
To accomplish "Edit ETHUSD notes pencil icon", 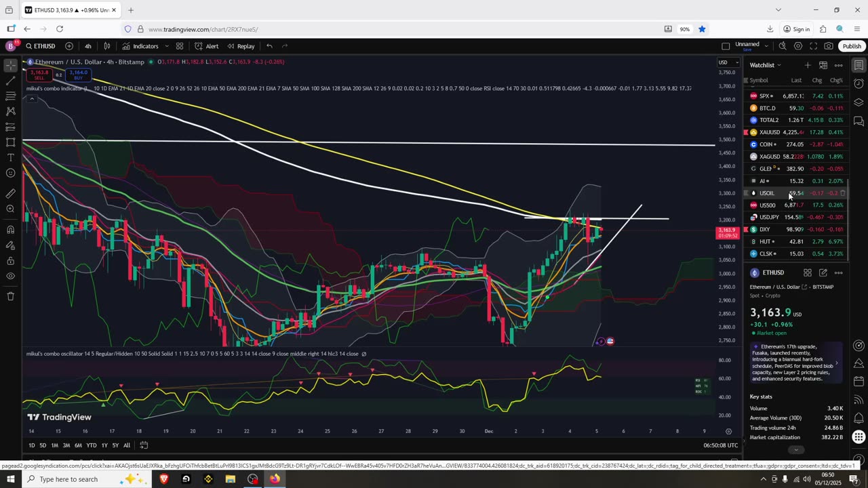I will click(823, 272).
